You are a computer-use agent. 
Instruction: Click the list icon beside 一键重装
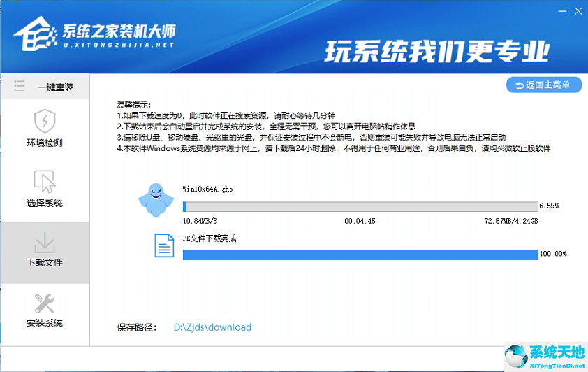click(x=20, y=86)
